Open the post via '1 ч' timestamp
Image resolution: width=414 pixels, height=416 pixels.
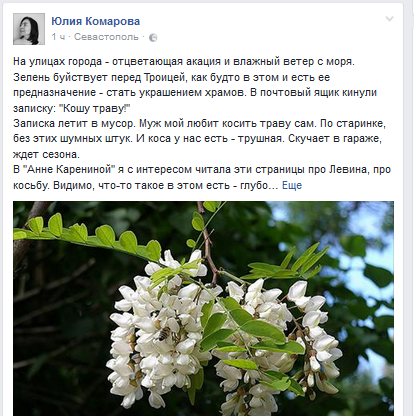pyautogui.click(x=58, y=37)
